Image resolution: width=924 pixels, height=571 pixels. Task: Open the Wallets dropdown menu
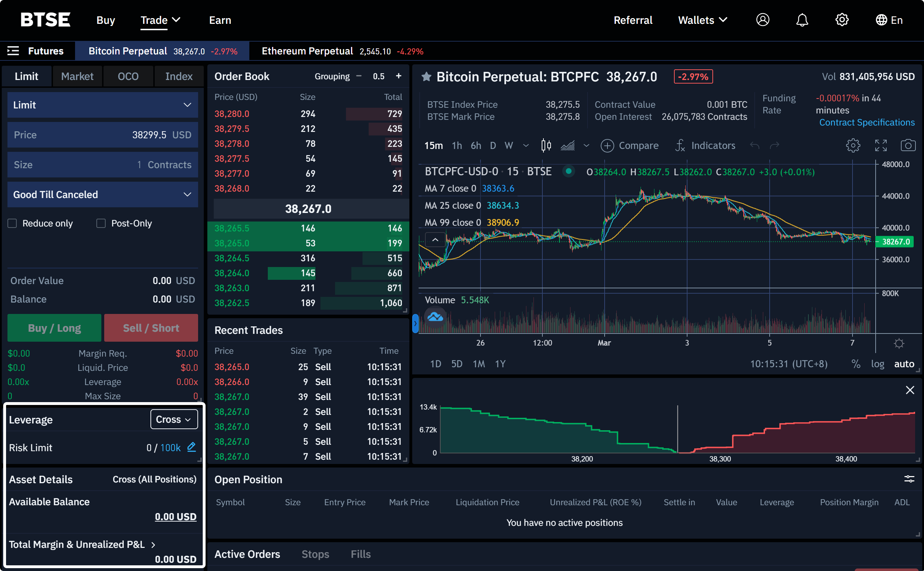tap(702, 20)
